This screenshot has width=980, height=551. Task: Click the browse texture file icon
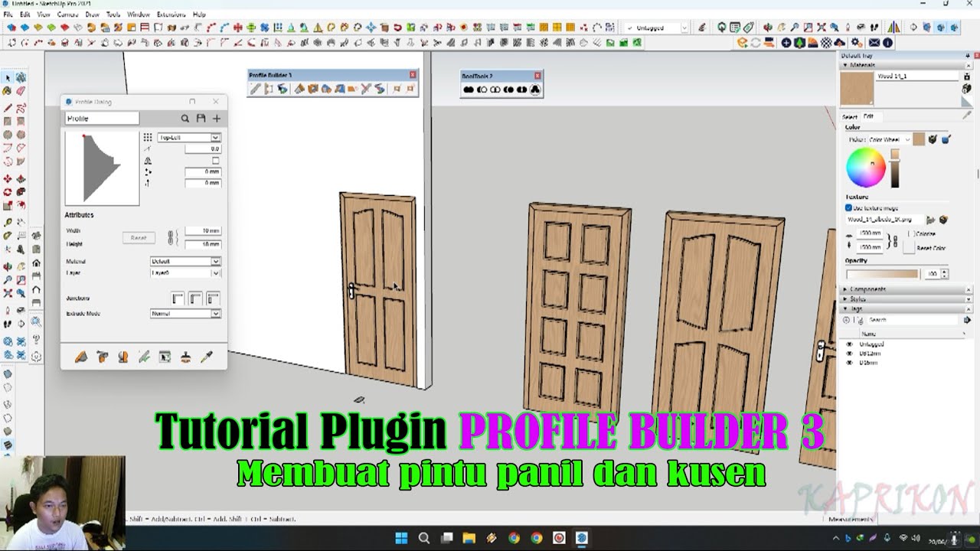[931, 220]
